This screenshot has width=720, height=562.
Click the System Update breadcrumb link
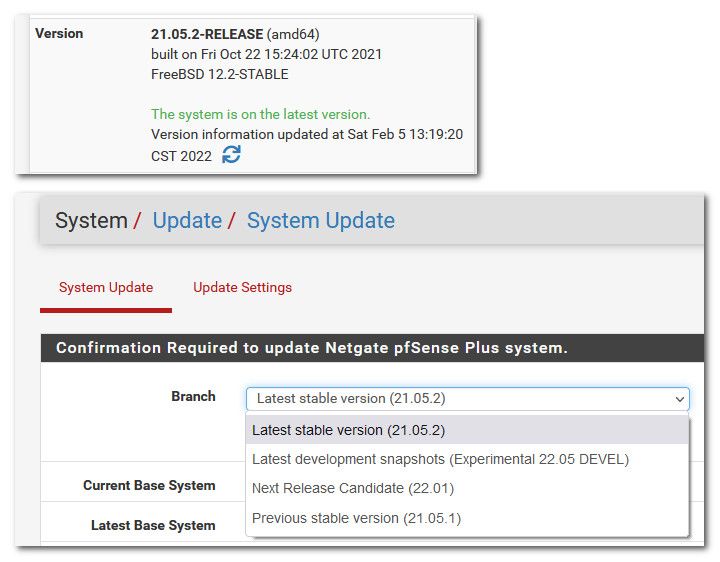321,220
